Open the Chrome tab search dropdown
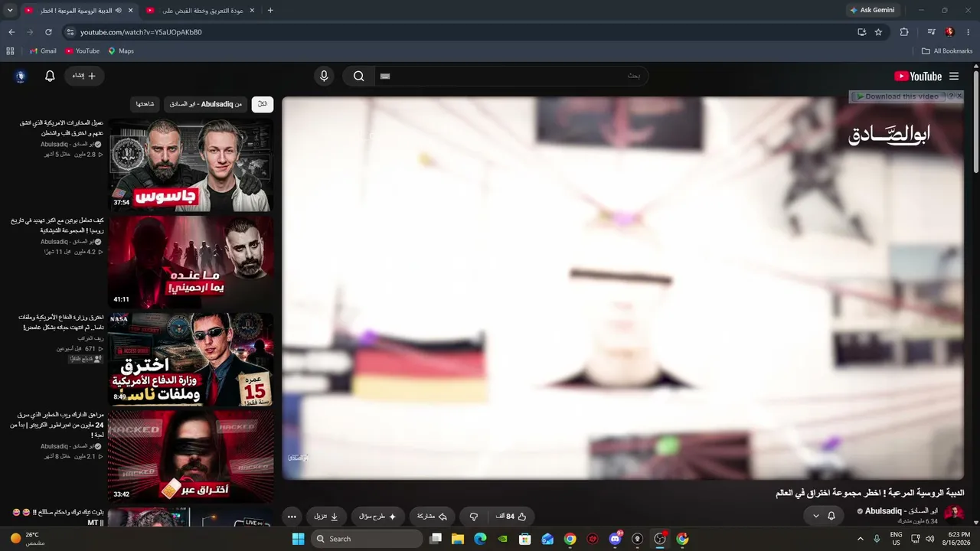Screen dimensions: 980x551 click(10, 10)
